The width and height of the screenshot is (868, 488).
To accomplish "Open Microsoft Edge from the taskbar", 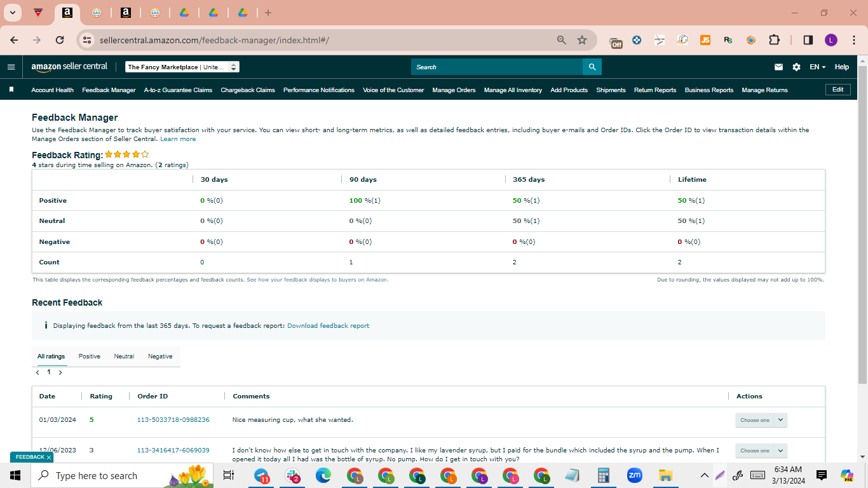I will 323,475.
